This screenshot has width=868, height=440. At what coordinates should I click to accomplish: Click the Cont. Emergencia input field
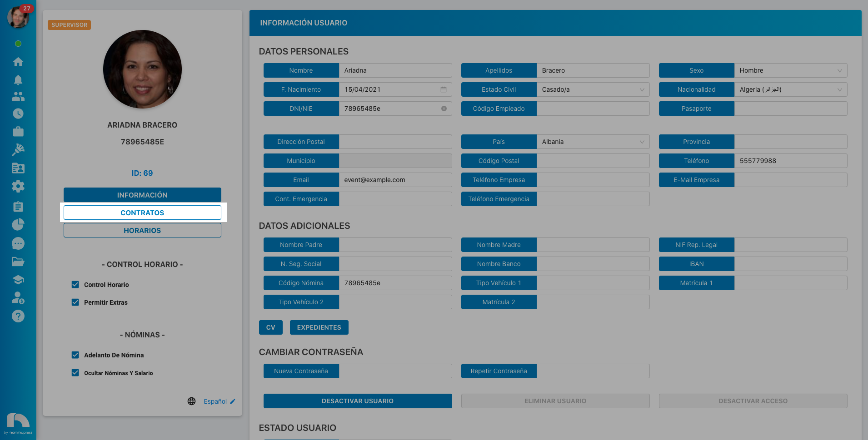395,199
